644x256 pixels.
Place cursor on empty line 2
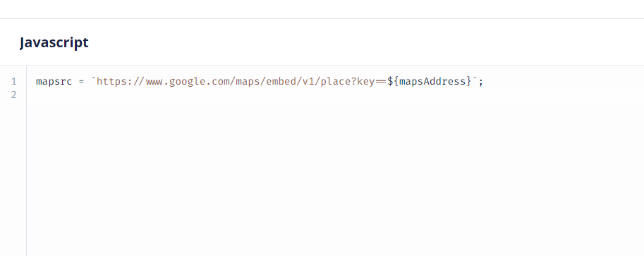(335, 95)
